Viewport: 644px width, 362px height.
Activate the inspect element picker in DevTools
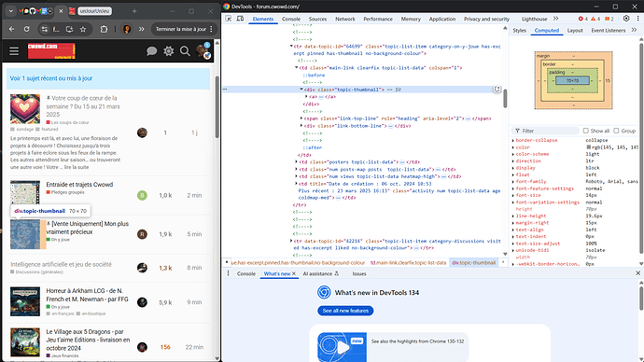(x=229, y=19)
